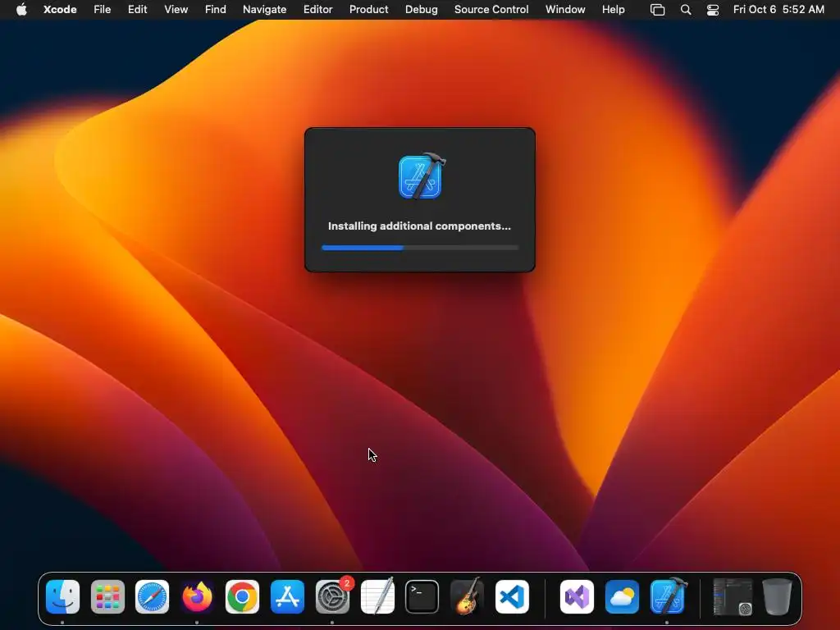Viewport: 840px width, 630px height.
Task: Open the Source Control menu
Action: click(x=491, y=9)
